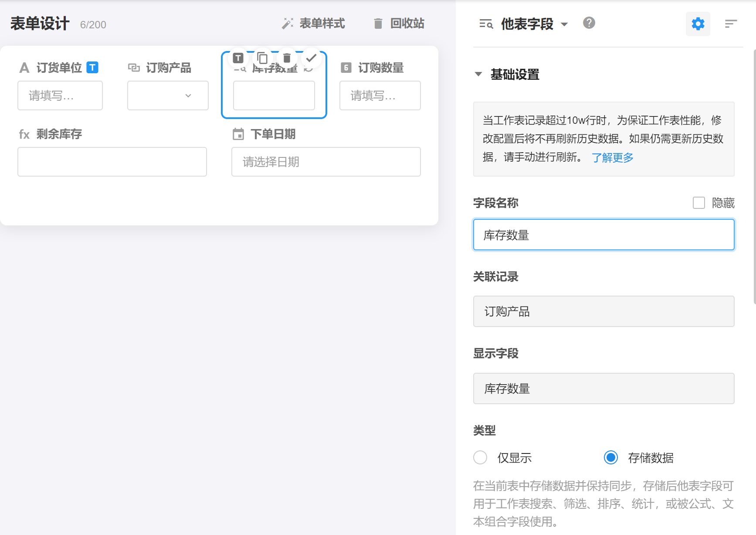Select the 仅显示 radio option

480,457
